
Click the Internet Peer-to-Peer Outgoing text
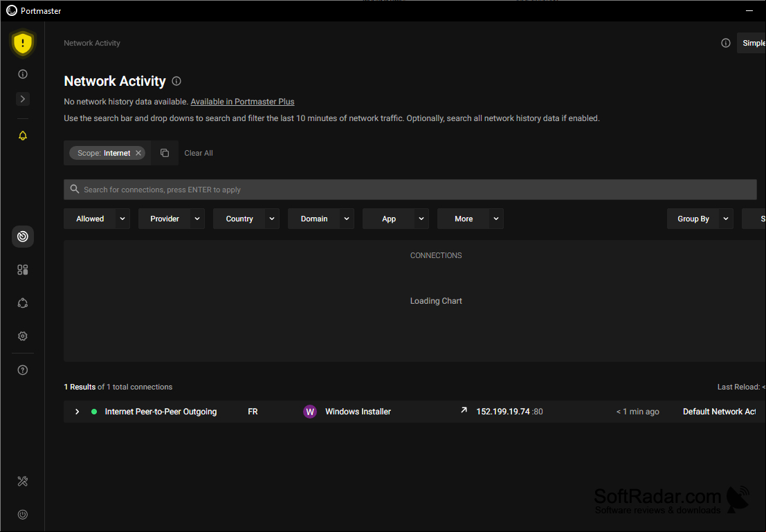161,412
